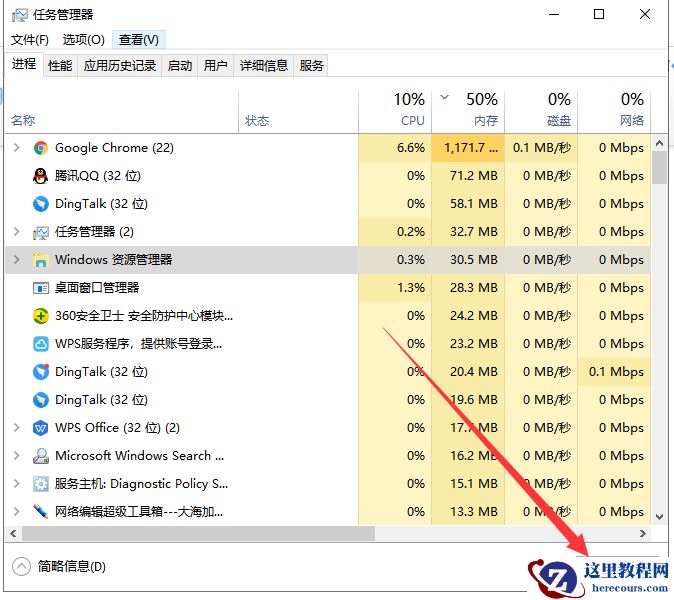Expand the Windows 资源管理器 group

coord(16,260)
